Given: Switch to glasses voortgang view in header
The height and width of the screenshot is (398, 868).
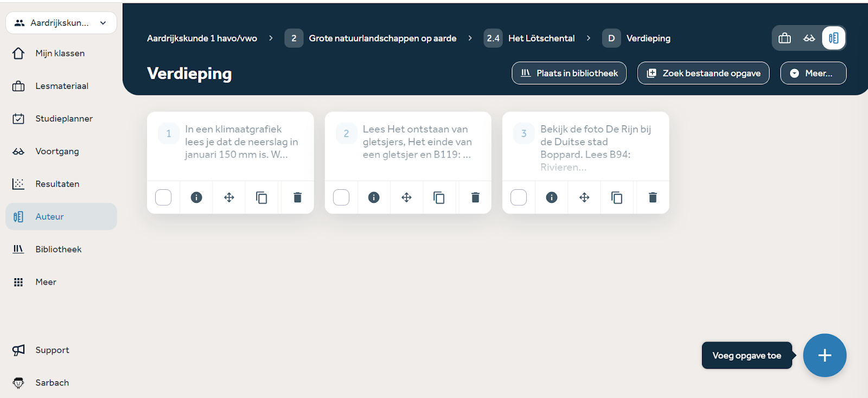Looking at the screenshot, I should click(809, 38).
